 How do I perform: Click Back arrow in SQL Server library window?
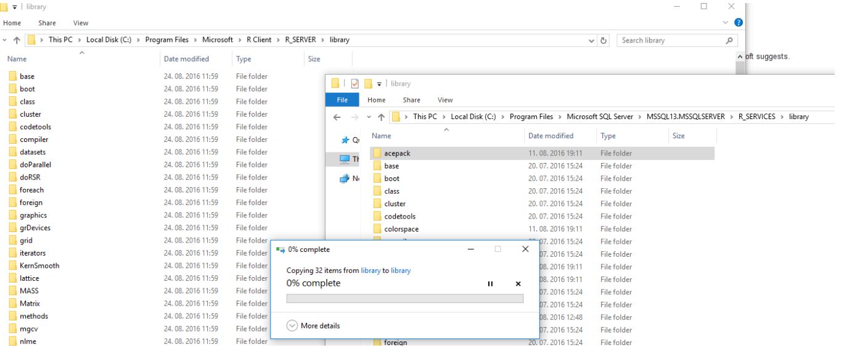click(337, 117)
